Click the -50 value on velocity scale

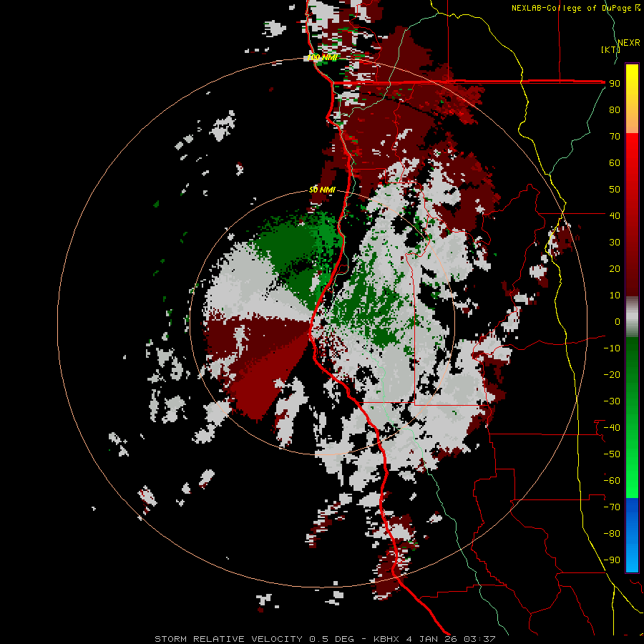point(612,454)
